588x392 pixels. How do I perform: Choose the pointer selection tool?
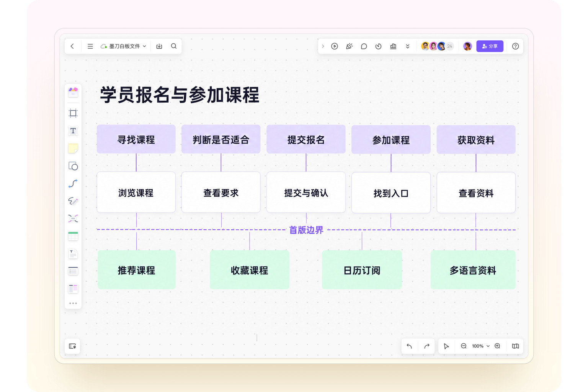point(446,346)
